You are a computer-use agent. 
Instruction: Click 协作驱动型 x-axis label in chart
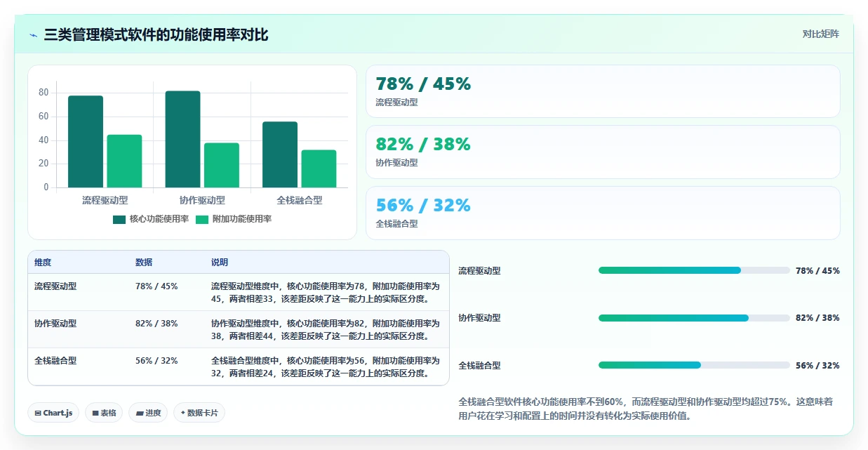(202, 200)
